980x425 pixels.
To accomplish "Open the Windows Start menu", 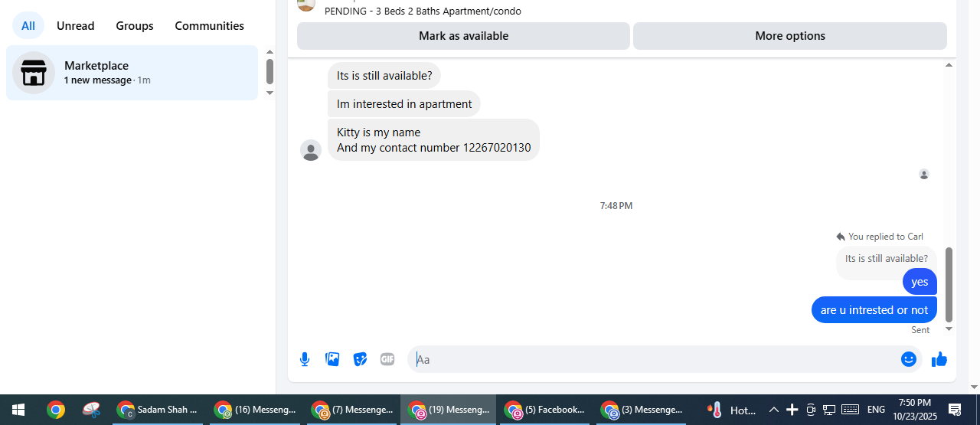I will (18, 410).
